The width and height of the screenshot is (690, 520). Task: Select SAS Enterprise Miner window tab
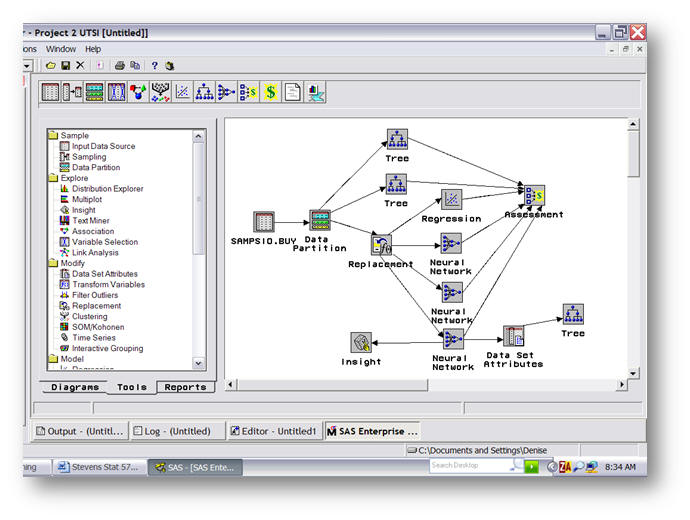click(x=372, y=431)
